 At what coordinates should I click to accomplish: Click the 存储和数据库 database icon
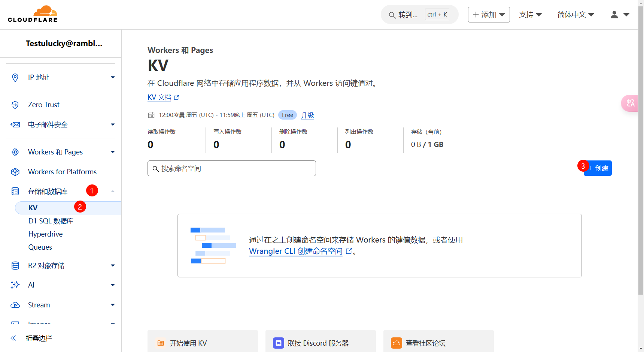(15, 192)
